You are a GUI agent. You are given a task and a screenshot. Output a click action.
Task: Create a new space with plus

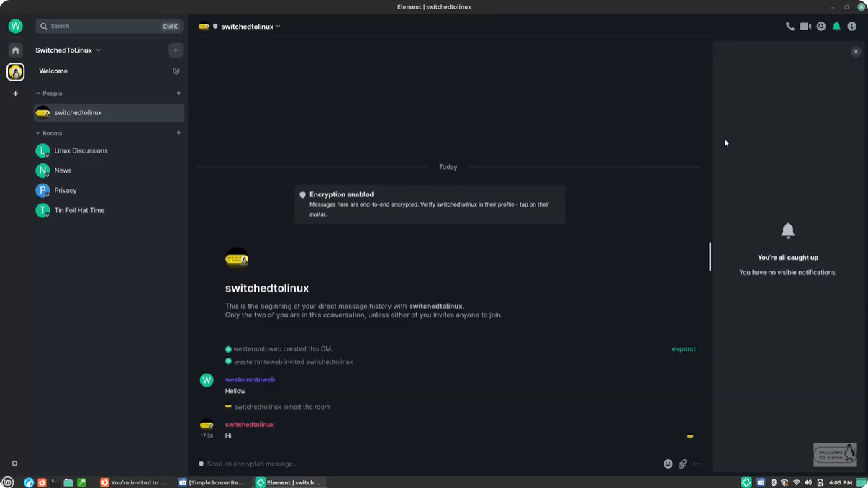click(x=15, y=94)
